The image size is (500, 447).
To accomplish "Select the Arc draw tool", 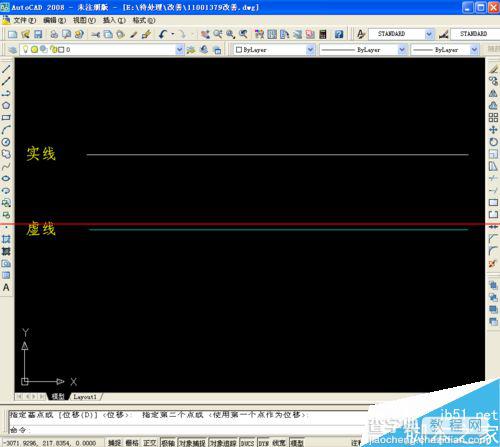I will [x=6, y=130].
